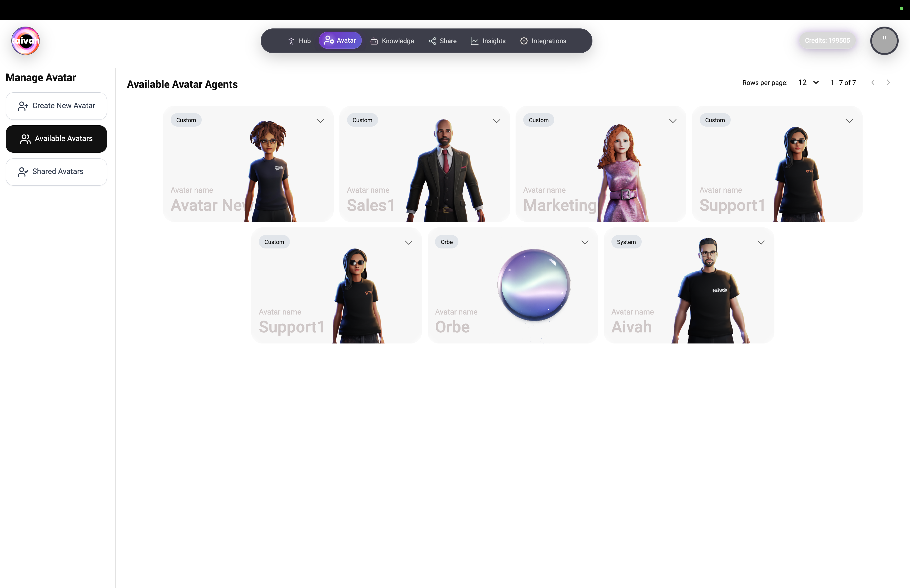Open the rows per page dropdown

click(808, 82)
